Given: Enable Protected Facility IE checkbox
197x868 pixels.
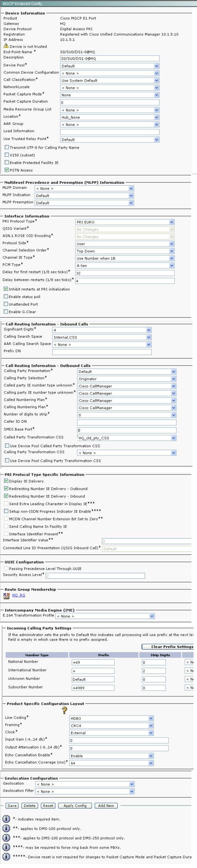Looking at the screenshot, I should coord(7,162).
